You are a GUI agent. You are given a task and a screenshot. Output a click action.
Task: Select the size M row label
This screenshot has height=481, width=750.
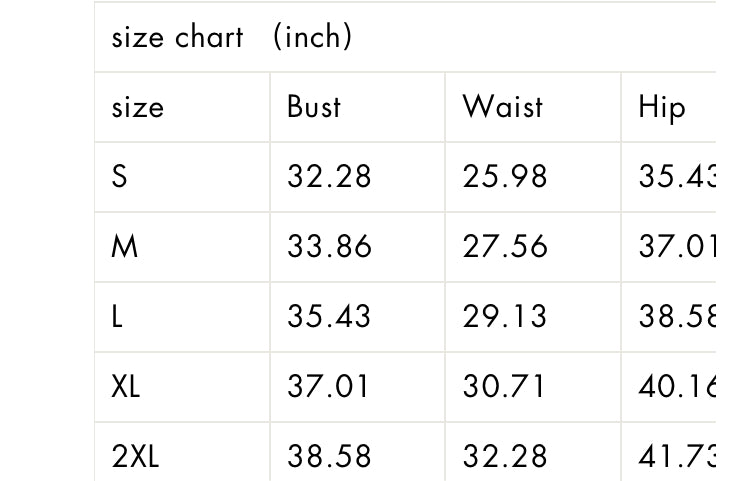124,247
